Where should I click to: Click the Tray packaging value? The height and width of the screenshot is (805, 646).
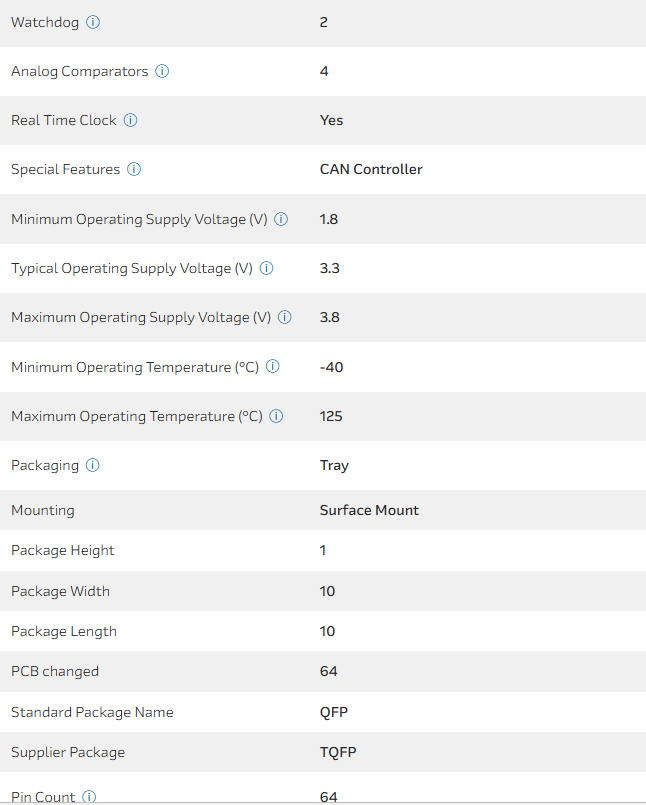point(334,465)
